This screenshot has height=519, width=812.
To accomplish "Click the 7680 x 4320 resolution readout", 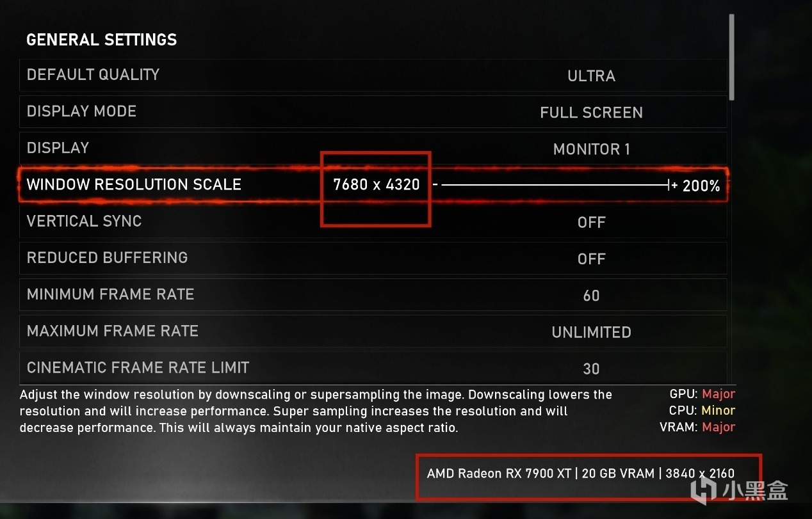I will [x=377, y=185].
